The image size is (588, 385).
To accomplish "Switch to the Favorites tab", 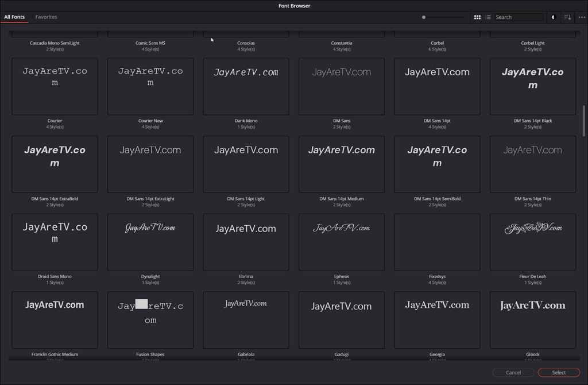I will [46, 17].
